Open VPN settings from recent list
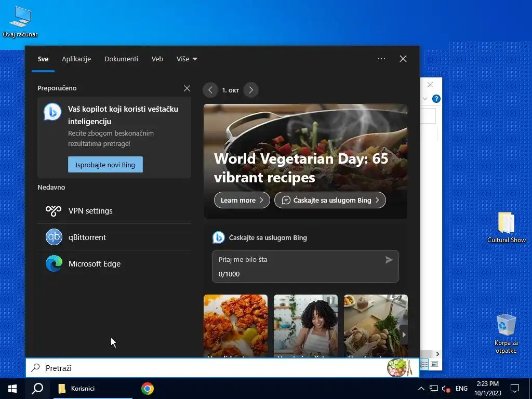The image size is (532, 399). [x=114, y=211]
